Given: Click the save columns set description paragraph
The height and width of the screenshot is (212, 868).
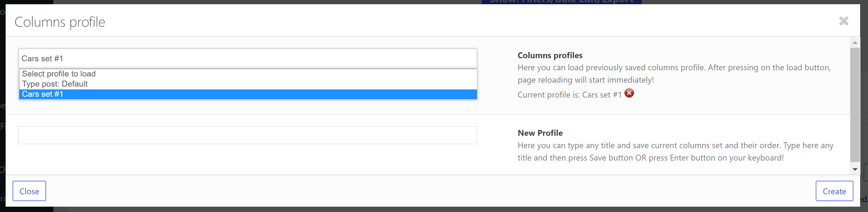Looking at the screenshot, I should click(675, 152).
